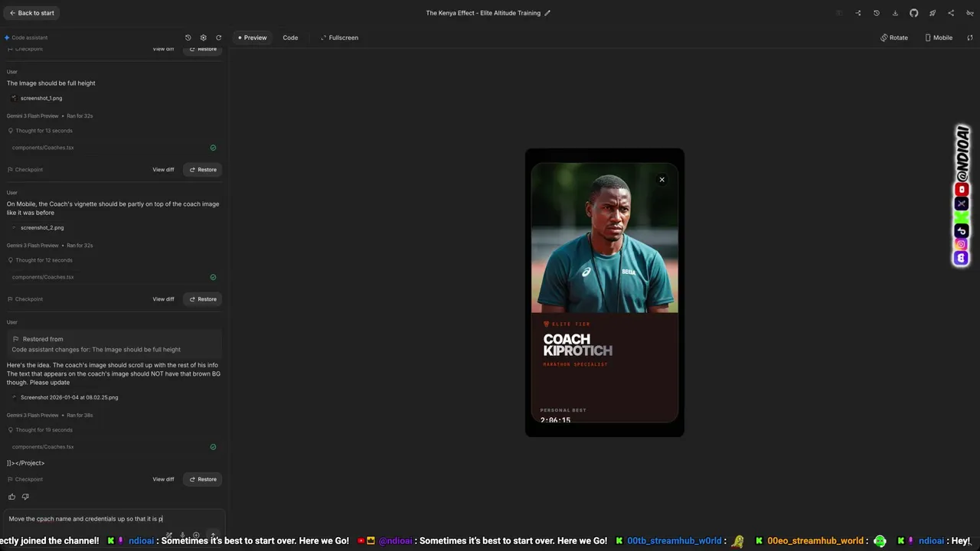This screenshot has height=551, width=980.
Task: Expand 'Thought for 19 seconds'
Action: [40, 430]
